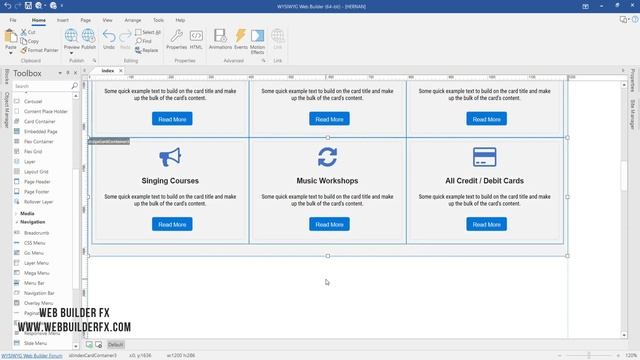
Task: Click the Paste clipboard icon
Action: [x=11, y=37]
